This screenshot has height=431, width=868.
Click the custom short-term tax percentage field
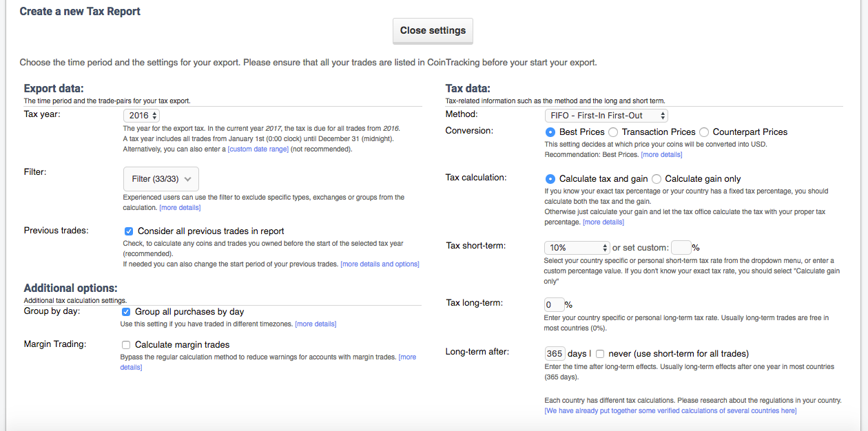pyautogui.click(x=681, y=247)
